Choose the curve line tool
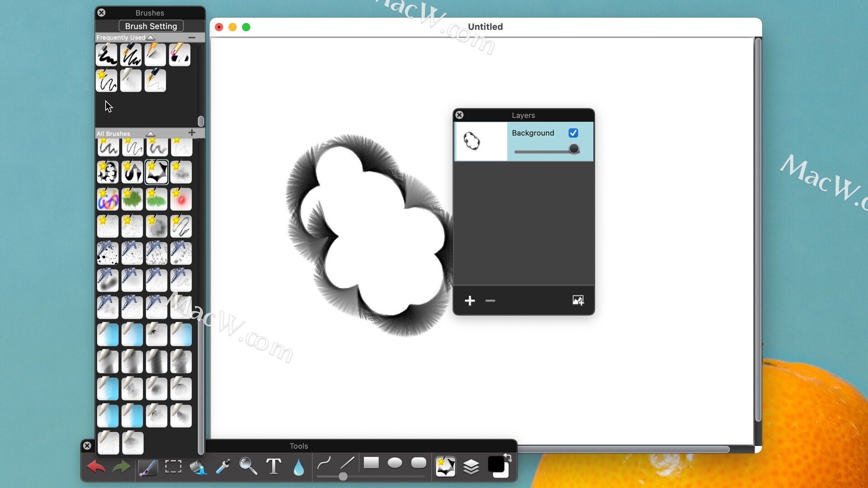The width and height of the screenshot is (868, 488). click(x=324, y=463)
